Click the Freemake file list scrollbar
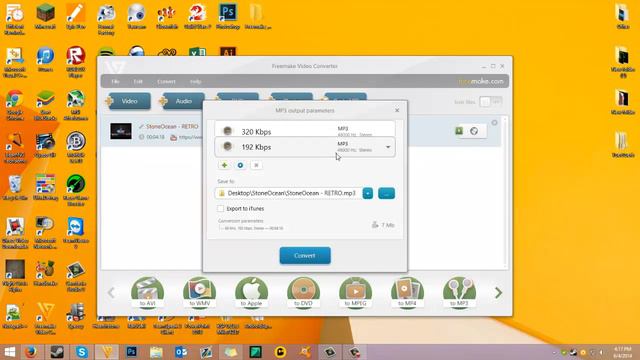Image resolution: width=640 pixels, height=360 pixels. (505, 192)
